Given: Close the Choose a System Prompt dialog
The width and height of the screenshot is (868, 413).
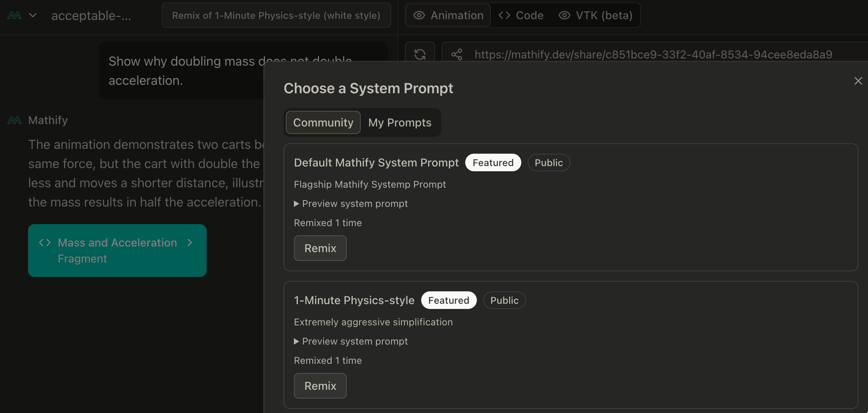Looking at the screenshot, I should coord(858,81).
